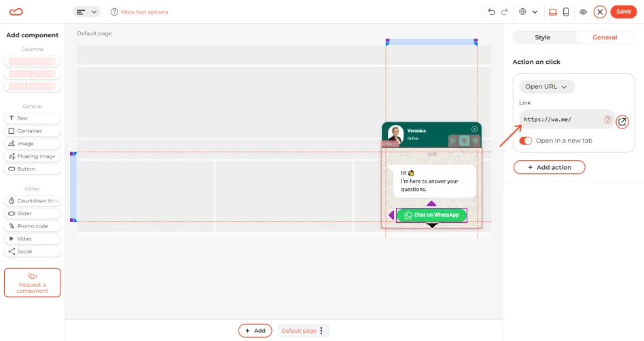Add a Text component
Screen dimensions: 644x341
(x=33, y=118)
